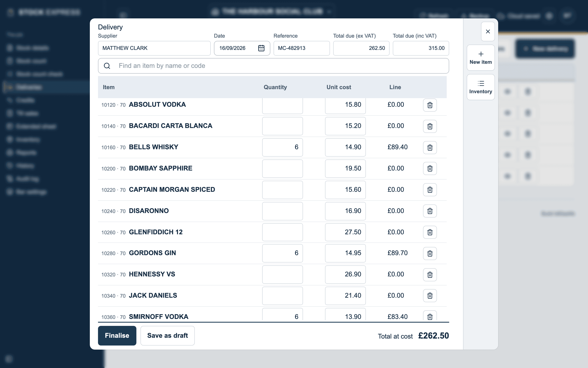Click the Unit cost column header
This screenshot has height=368, width=588.
tap(339, 87)
